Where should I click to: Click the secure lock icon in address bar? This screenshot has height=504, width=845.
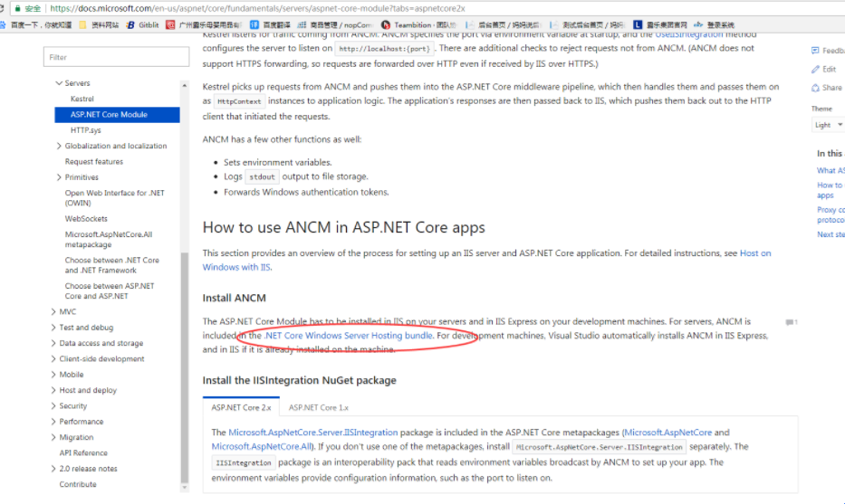coord(18,9)
